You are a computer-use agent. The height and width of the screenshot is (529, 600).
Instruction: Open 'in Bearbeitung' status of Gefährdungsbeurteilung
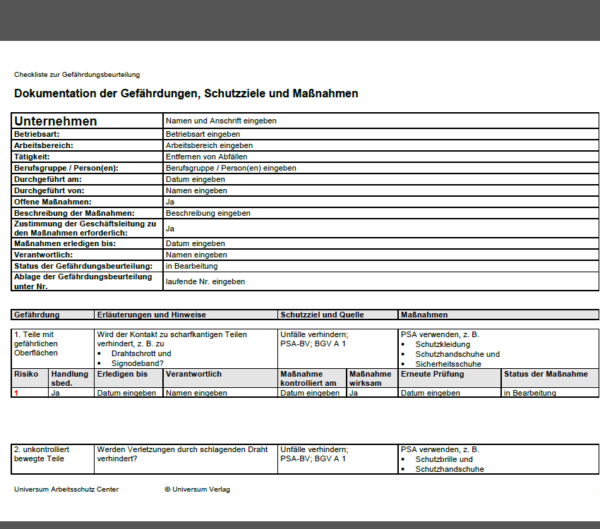pos(191,266)
